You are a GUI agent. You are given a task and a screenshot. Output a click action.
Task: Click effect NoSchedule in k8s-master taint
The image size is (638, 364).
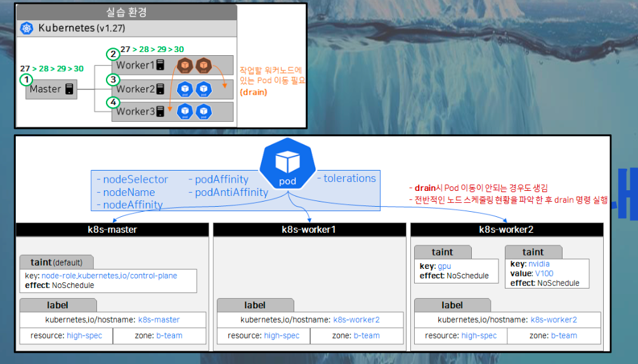tap(60, 285)
